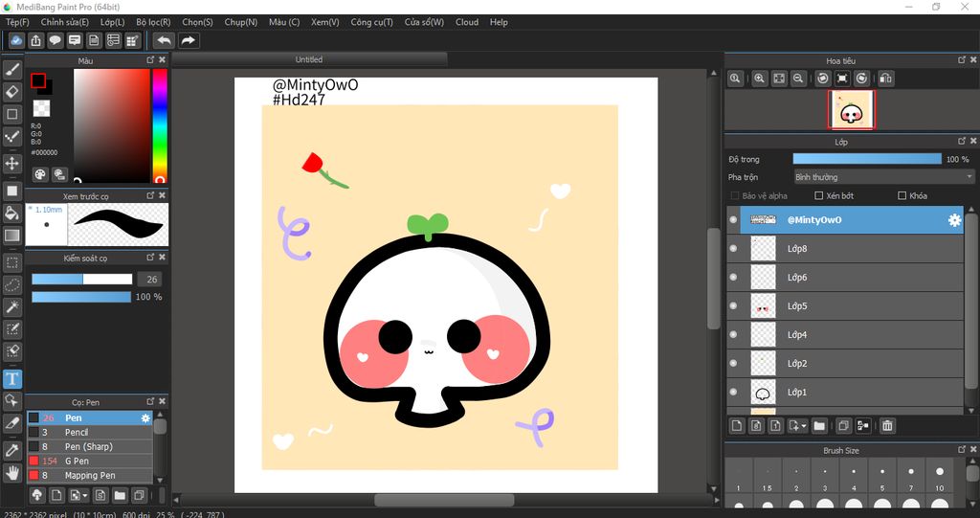980x518 pixels.
Task: Open the Chỉnh sửa(E) menu
Action: click(65, 22)
